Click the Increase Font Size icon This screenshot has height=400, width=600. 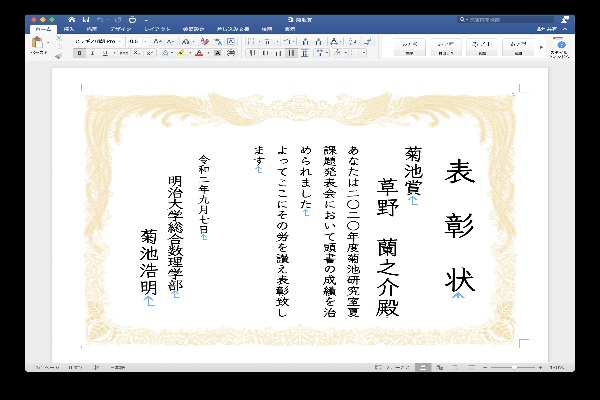[157, 41]
